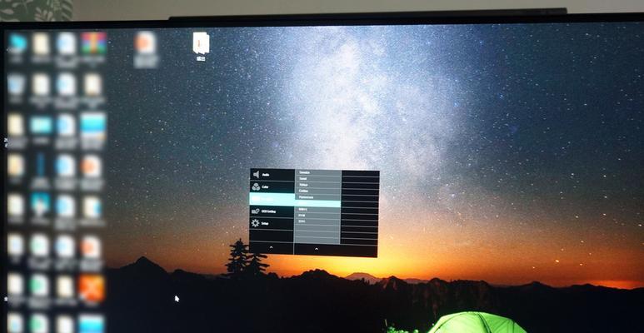Viewport: 644px width, 333px height.
Task: Choose the highlighted option in the middle column
Action: (318, 203)
